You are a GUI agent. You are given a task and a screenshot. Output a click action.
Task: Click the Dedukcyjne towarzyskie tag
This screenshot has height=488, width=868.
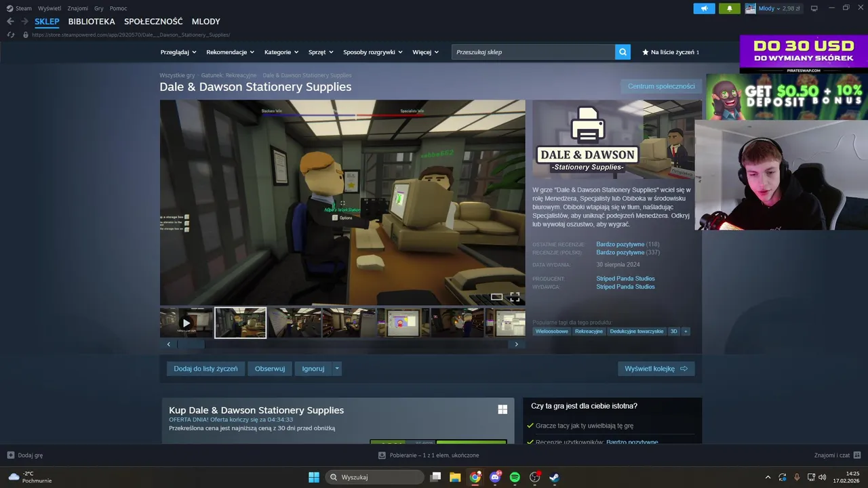[x=636, y=331]
